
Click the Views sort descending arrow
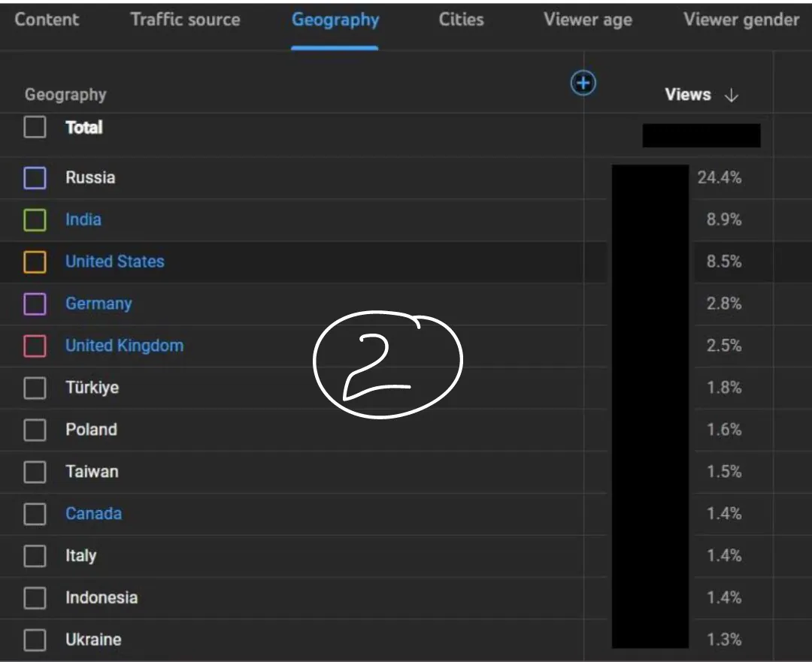(x=732, y=95)
